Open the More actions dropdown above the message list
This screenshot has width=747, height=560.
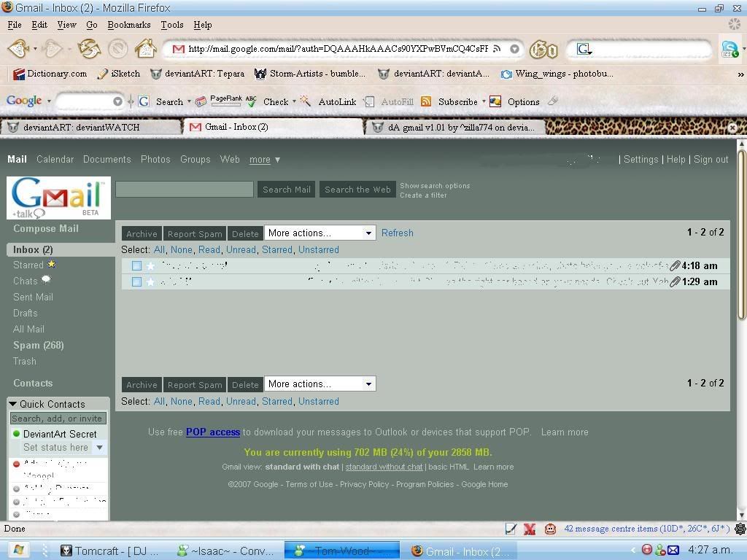(320, 233)
